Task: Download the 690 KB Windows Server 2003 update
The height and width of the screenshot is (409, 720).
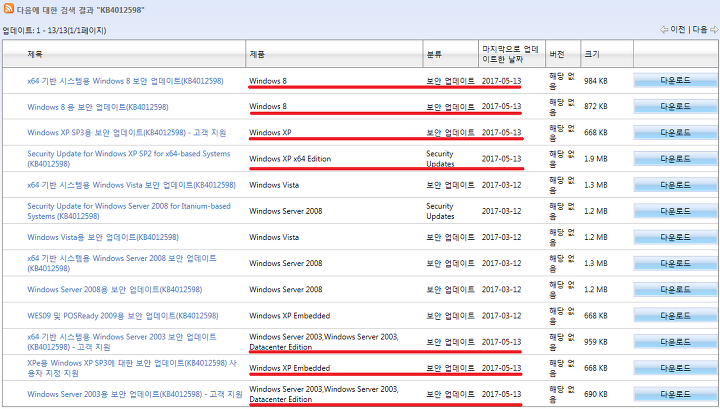Action: click(x=675, y=394)
